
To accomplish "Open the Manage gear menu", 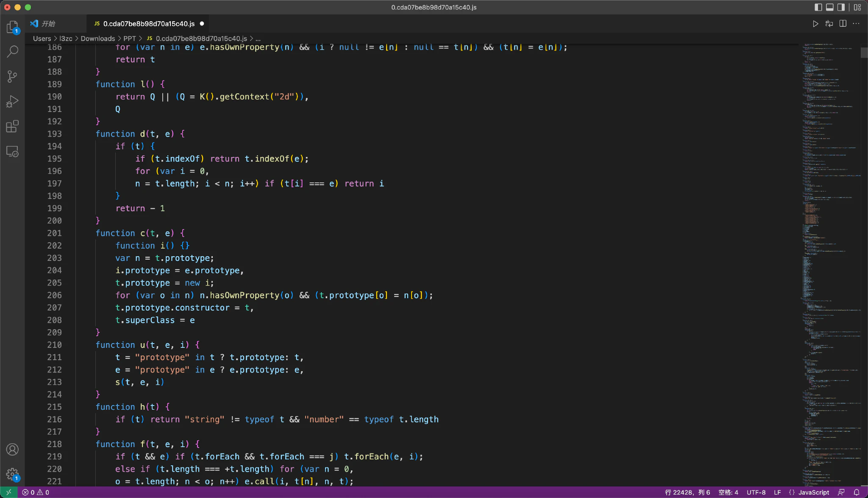I will [x=12, y=474].
